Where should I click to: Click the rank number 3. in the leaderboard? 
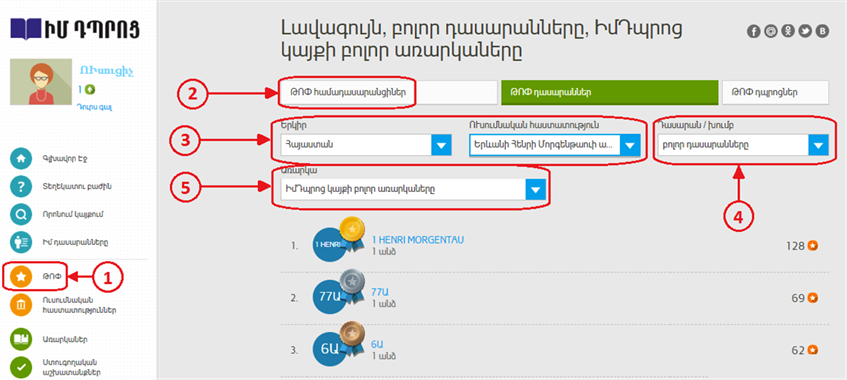click(x=294, y=351)
